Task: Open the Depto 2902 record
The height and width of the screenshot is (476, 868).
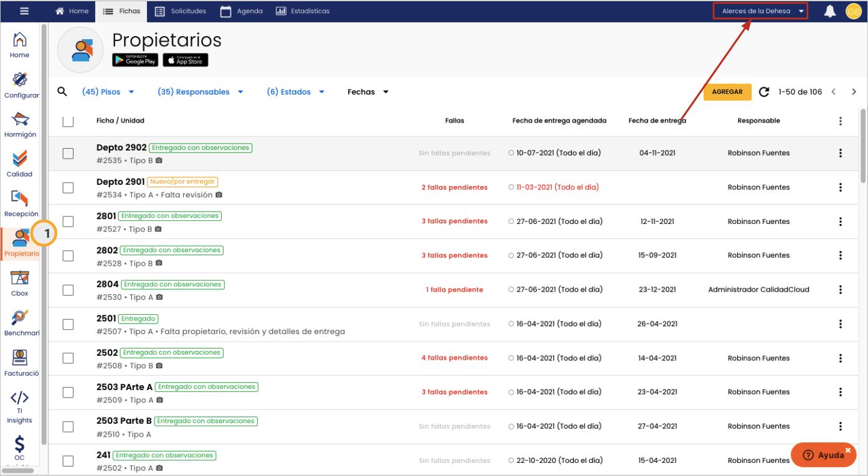Action: [121, 147]
